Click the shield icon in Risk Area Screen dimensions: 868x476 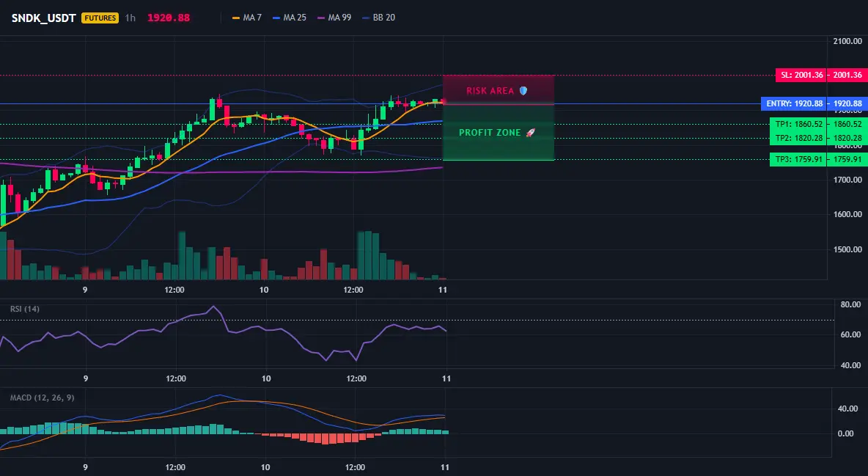523,90
